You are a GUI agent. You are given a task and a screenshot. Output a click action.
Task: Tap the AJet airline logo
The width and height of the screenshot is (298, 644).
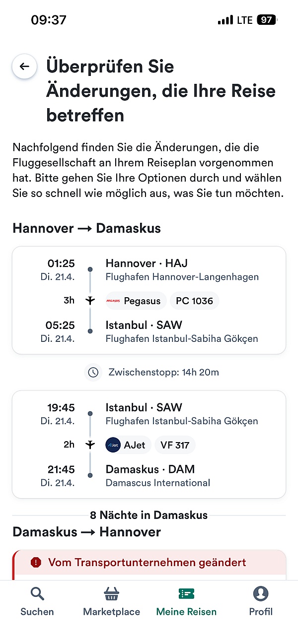pos(113,445)
